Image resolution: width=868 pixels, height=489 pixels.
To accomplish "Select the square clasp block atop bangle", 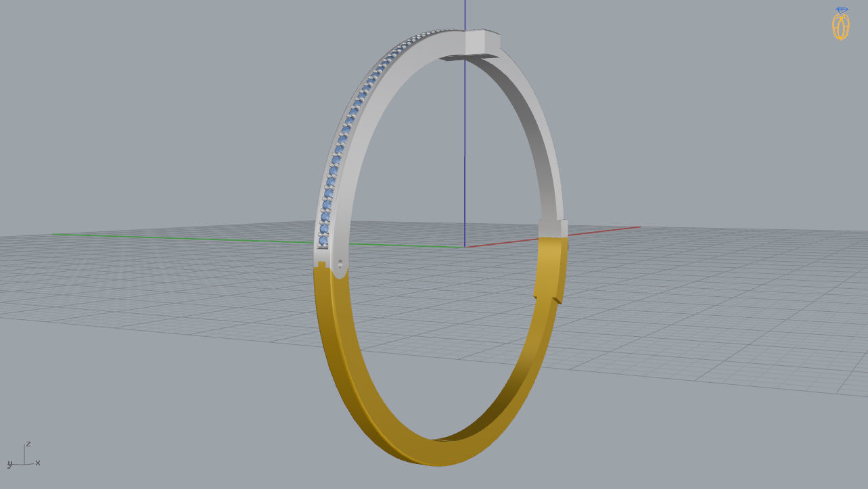I will click(x=483, y=41).
